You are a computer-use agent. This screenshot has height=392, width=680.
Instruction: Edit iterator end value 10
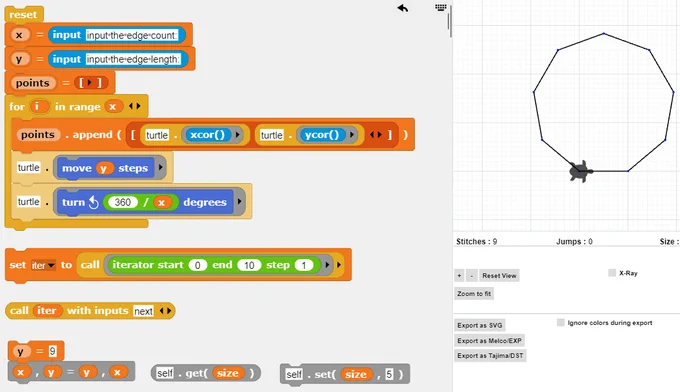pyautogui.click(x=249, y=265)
